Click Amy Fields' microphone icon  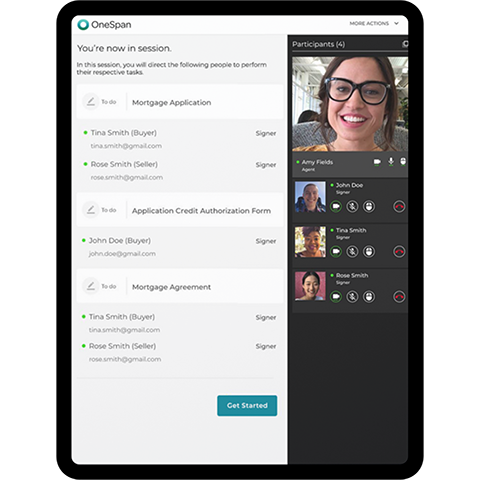391,162
